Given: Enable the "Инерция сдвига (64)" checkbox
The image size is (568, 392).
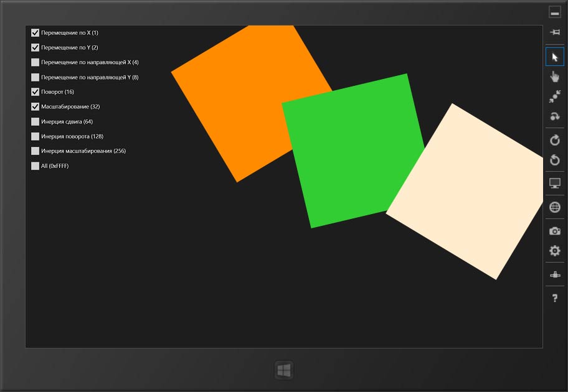Looking at the screenshot, I should point(35,121).
